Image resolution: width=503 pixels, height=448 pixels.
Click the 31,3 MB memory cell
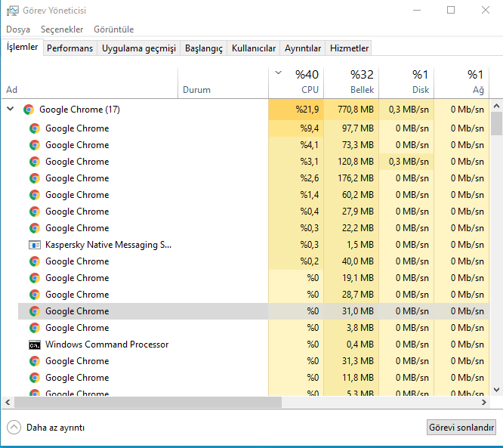pos(351,361)
